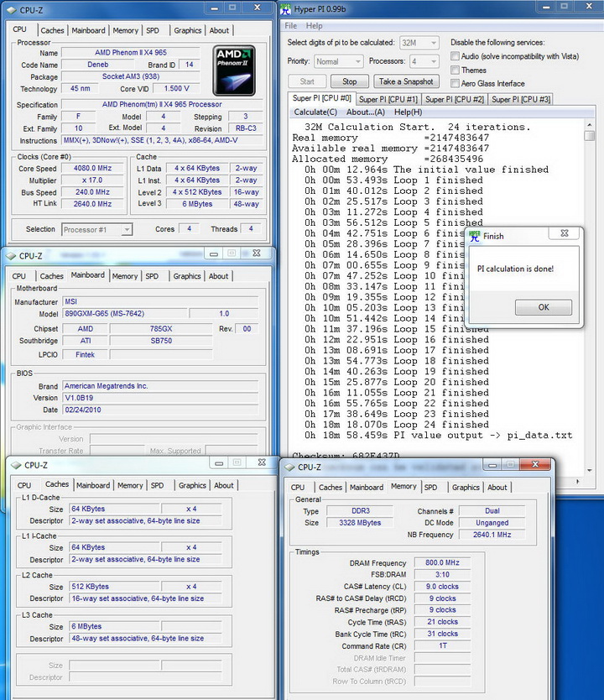604x700 pixels.
Task: Click the motherboard model 890GXM-G65 (MS-7642)
Action: tap(125, 313)
